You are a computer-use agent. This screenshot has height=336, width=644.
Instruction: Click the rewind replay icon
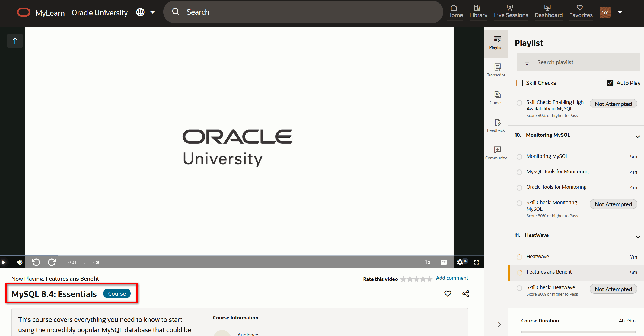click(x=36, y=262)
